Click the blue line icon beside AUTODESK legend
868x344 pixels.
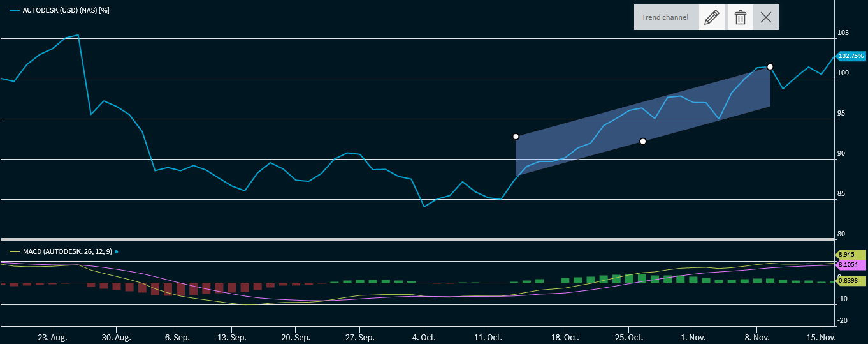14,10
